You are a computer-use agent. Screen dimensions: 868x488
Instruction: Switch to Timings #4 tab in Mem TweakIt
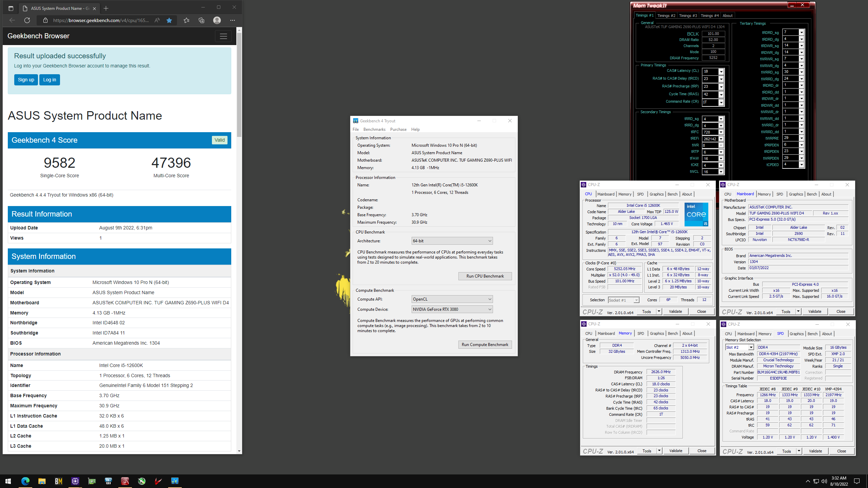(709, 16)
